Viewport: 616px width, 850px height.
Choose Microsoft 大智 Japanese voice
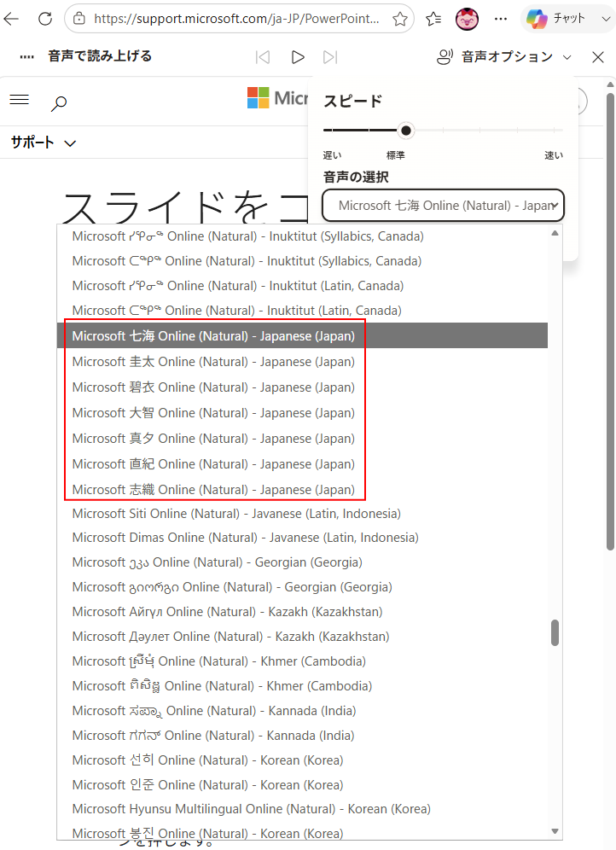302,412
